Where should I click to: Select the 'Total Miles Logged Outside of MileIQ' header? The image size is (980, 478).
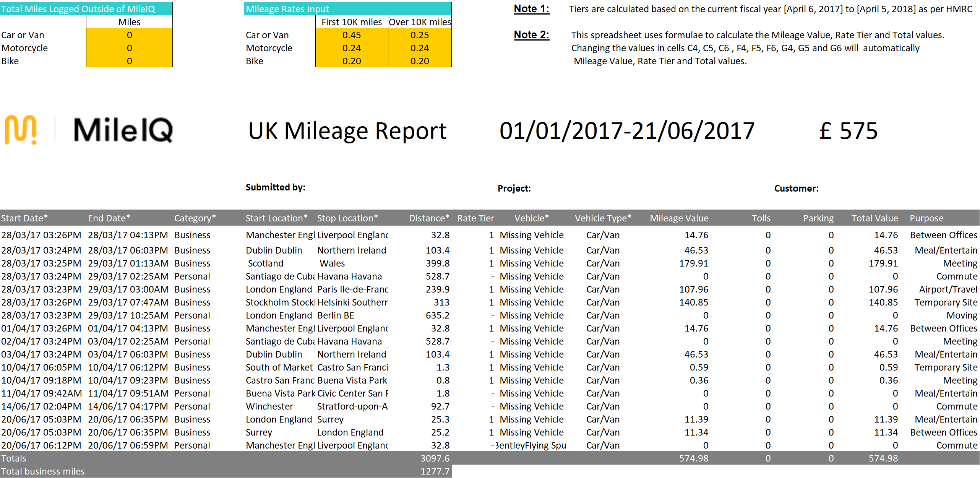click(x=86, y=9)
